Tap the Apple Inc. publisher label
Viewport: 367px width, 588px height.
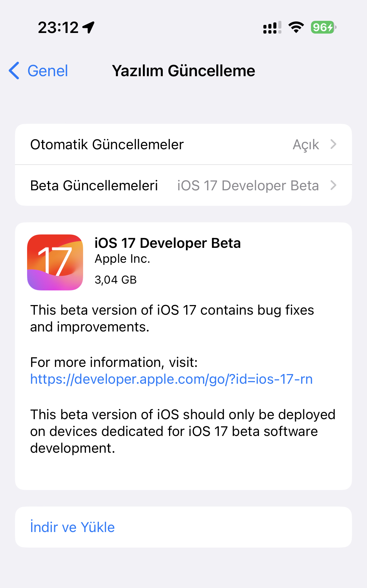(x=122, y=259)
